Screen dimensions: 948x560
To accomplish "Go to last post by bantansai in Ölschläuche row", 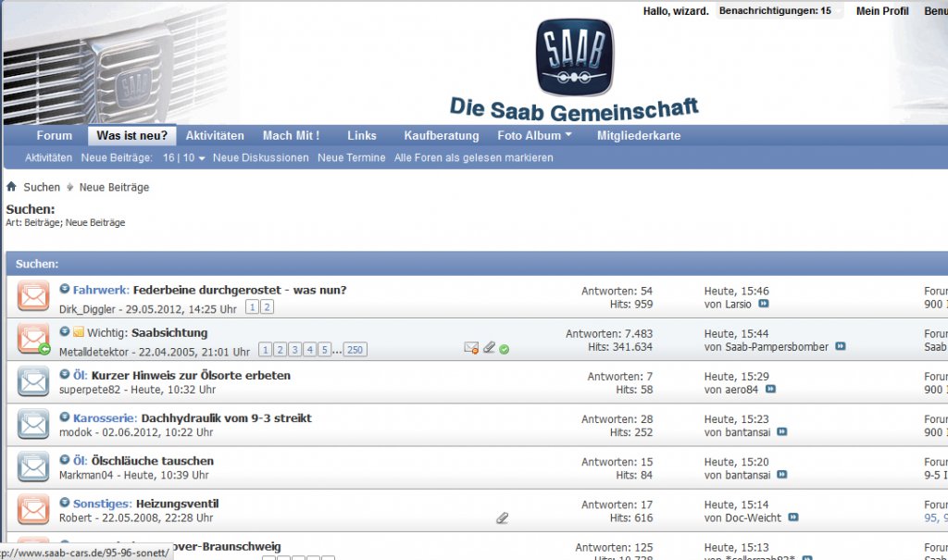I will pos(781,475).
